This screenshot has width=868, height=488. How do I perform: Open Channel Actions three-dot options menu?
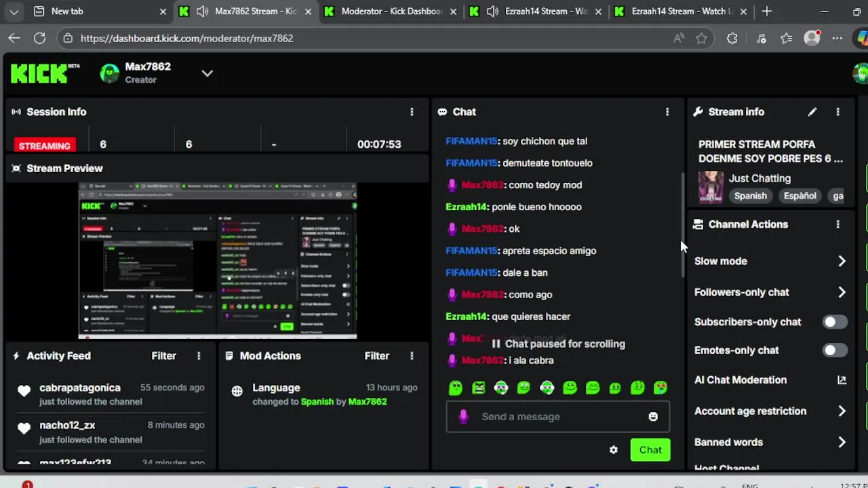click(x=838, y=224)
